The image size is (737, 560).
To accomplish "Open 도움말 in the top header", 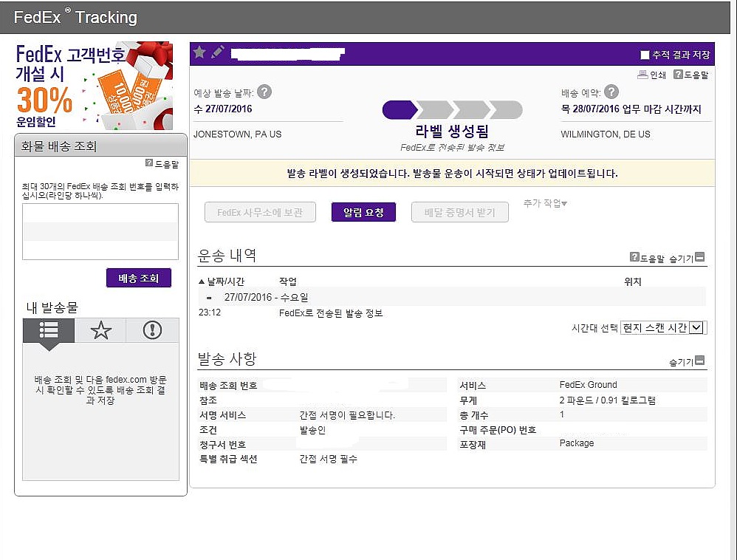I will point(691,75).
